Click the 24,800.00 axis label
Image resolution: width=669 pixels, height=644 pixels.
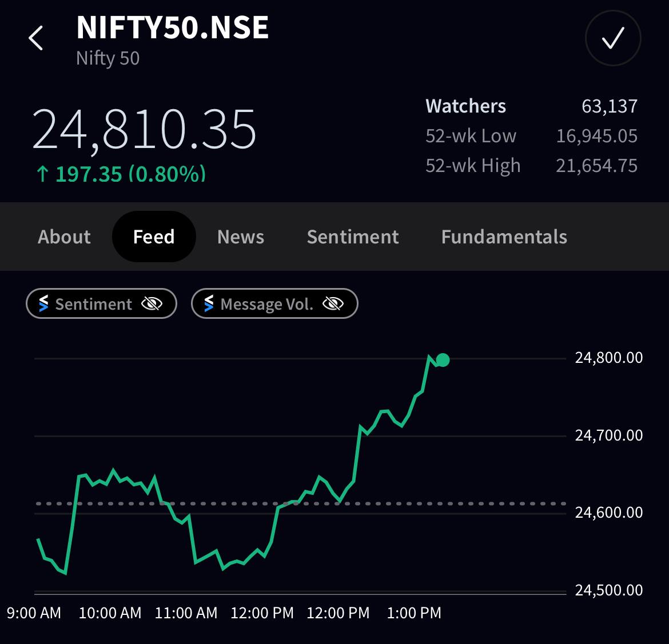[609, 358]
